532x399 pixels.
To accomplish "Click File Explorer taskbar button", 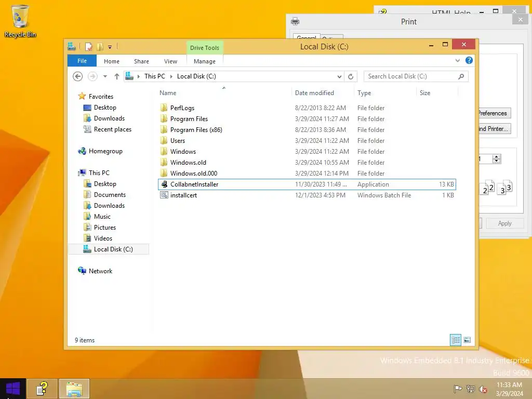I will (74, 389).
